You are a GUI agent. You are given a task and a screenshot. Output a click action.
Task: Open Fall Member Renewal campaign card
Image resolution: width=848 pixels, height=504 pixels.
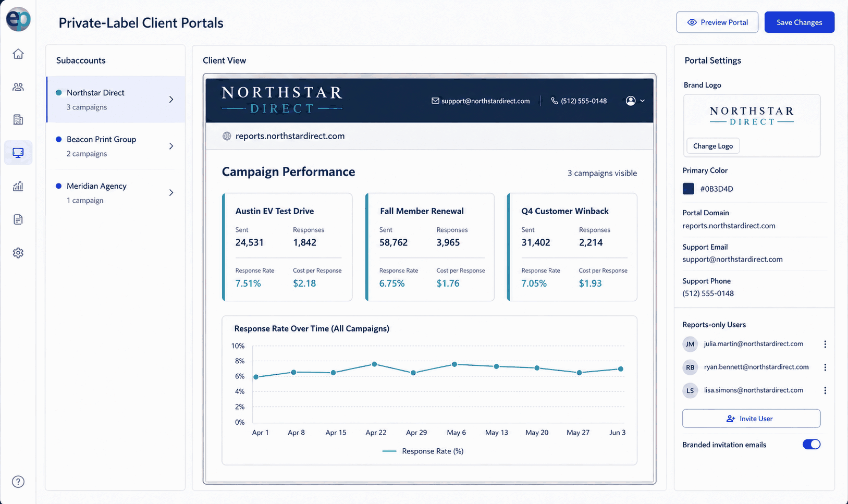tap(430, 247)
